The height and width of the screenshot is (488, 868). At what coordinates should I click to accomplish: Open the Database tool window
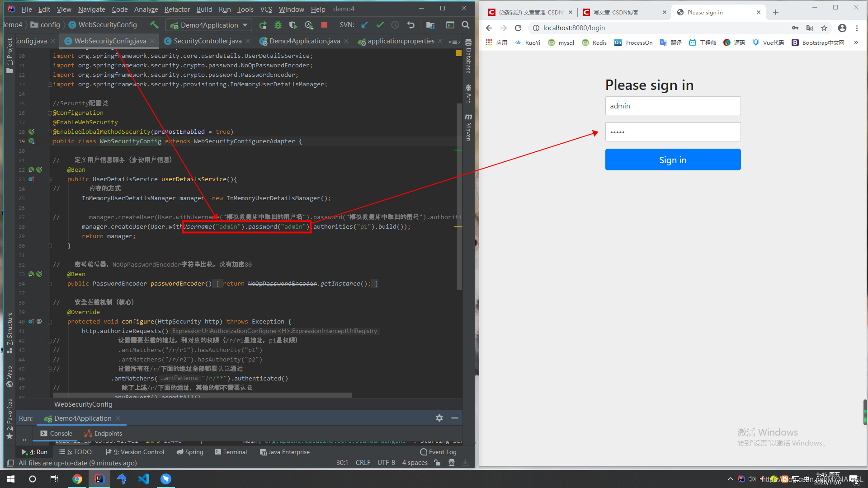point(468,57)
